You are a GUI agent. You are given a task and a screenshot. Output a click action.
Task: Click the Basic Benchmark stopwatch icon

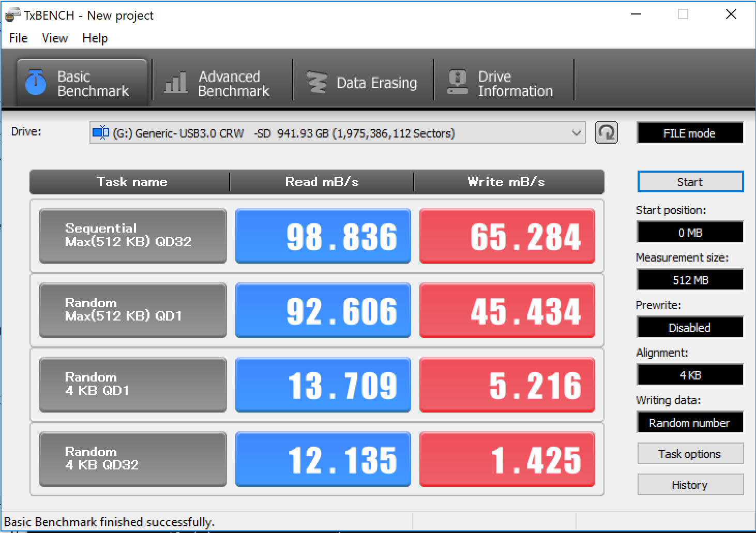click(36, 83)
